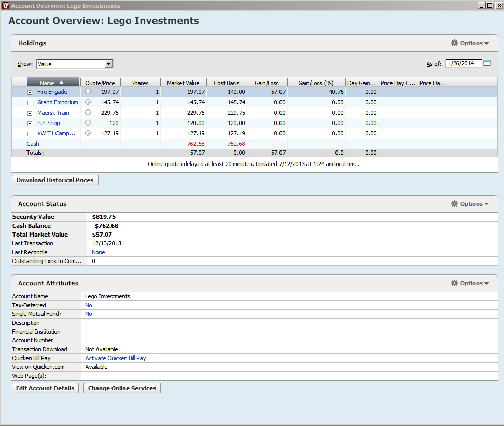Viewport: 504px width, 426px height.
Task: Expand the Pet Shop holding details
Action: (x=30, y=123)
